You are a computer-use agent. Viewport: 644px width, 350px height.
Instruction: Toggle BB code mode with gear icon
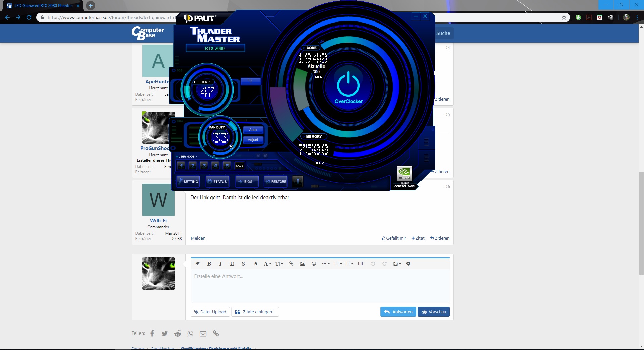pos(408,264)
